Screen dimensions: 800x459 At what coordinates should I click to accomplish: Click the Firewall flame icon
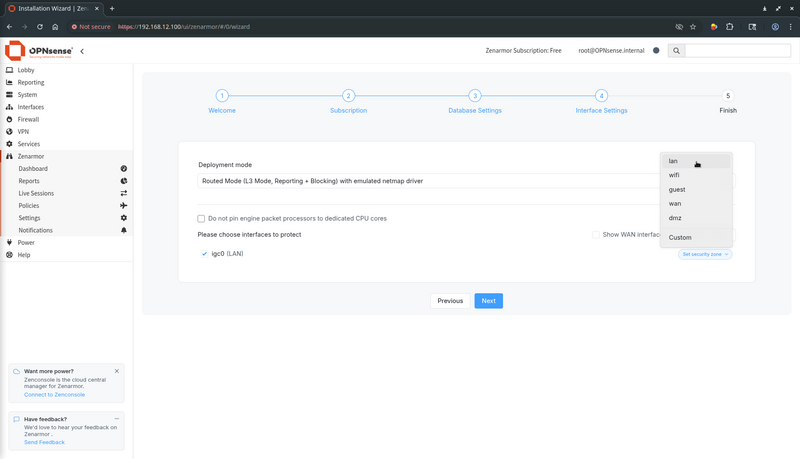[x=9, y=119]
